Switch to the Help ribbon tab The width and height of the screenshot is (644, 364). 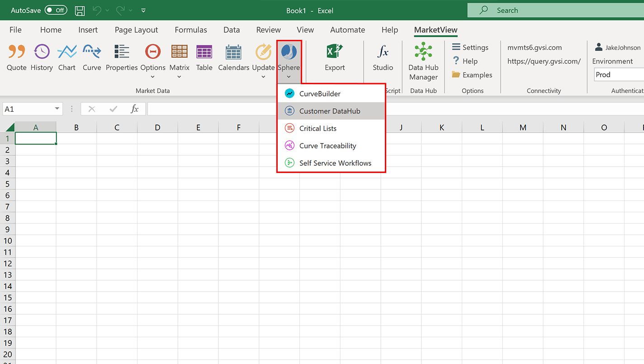click(389, 30)
